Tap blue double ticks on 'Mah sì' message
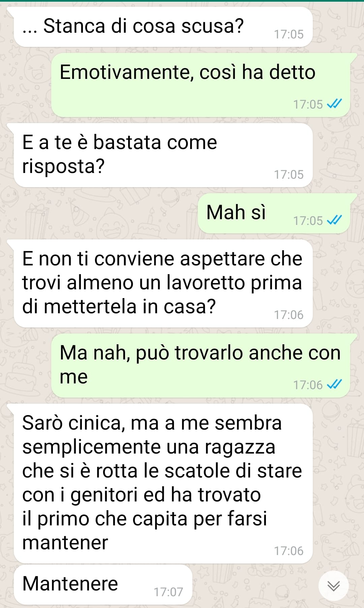Image resolution: width=364 pixels, height=608 pixels. [334, 220]
